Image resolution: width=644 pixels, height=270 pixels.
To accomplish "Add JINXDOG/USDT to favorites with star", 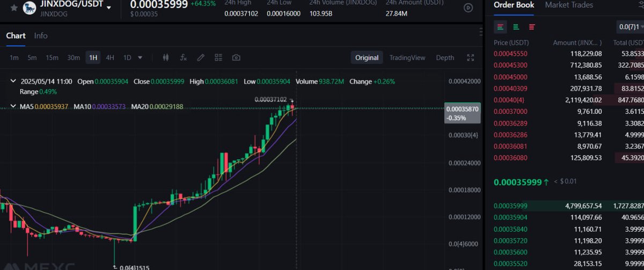I will click(x=14, y=8).
